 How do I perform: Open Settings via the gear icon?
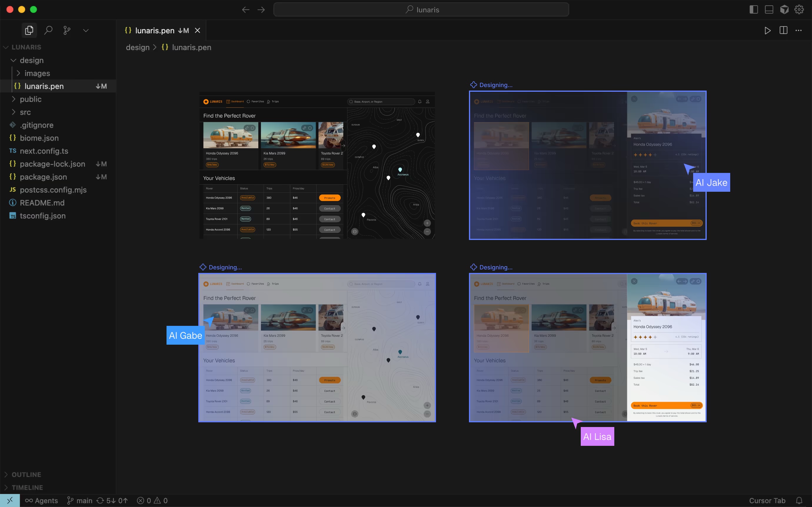pos(799,9)
